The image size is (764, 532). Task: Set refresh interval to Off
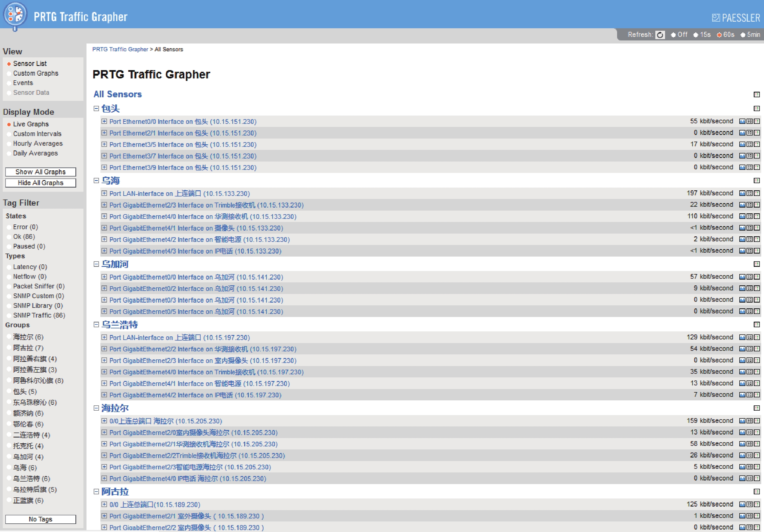679,35
